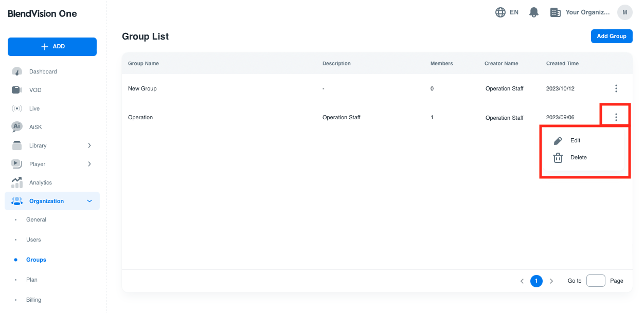Click the Add Group button
The height and width of the screenshot is (313, 644).
coord(612,36)
